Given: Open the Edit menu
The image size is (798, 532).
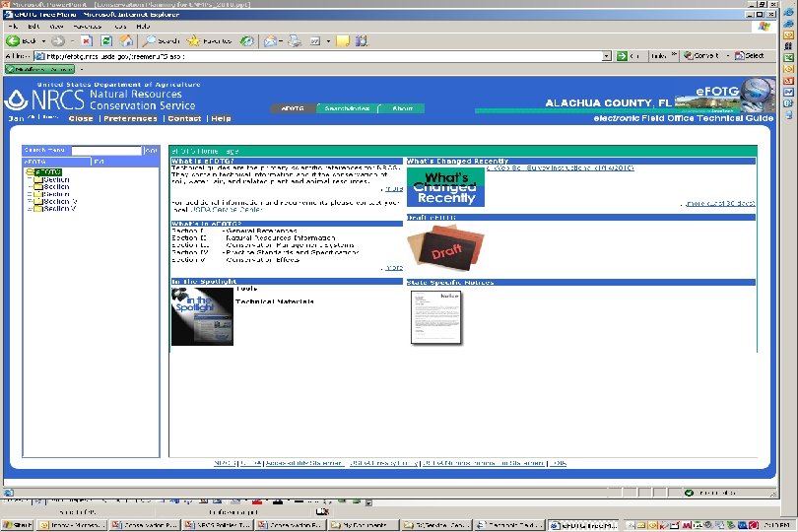Looking at the screenshot, I should tap(33, 27).
